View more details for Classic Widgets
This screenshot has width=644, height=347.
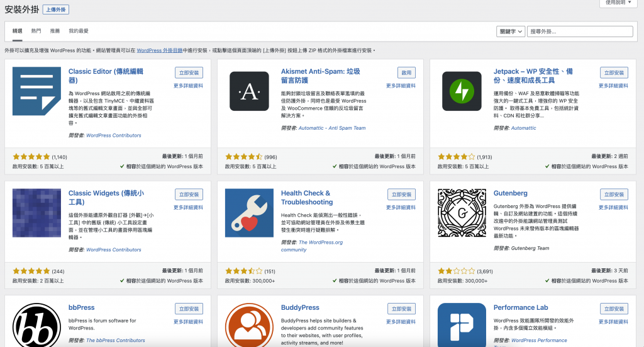coord(188,208)
